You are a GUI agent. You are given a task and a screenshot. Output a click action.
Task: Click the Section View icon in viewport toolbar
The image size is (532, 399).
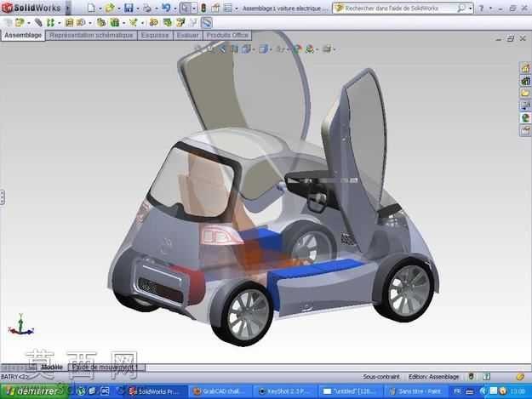[x=234, y=49]
